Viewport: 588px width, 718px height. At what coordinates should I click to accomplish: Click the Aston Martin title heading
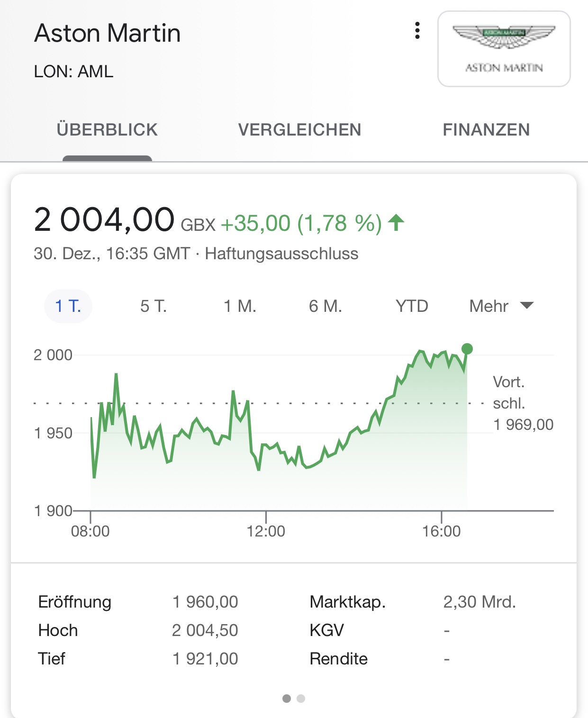click(x=108, y=34)
